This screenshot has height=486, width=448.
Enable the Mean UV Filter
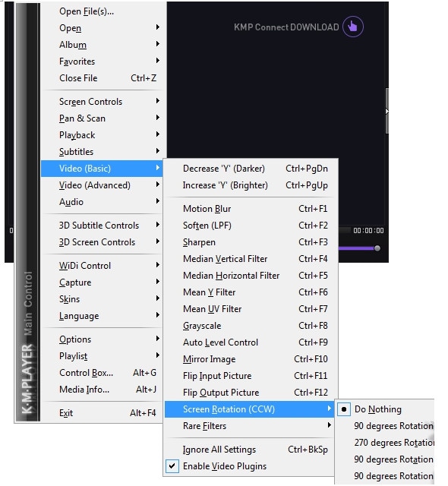coord(251,309)
